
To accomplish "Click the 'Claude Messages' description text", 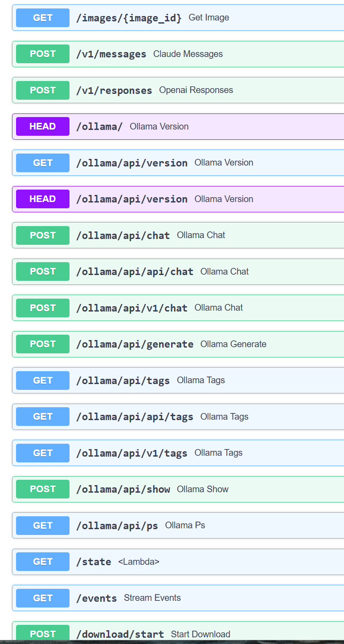I will pos(188,54).
